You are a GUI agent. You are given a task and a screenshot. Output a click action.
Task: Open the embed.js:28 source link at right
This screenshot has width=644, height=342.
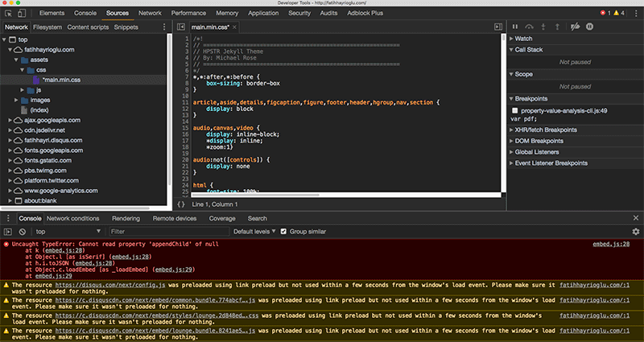[611, 244]
